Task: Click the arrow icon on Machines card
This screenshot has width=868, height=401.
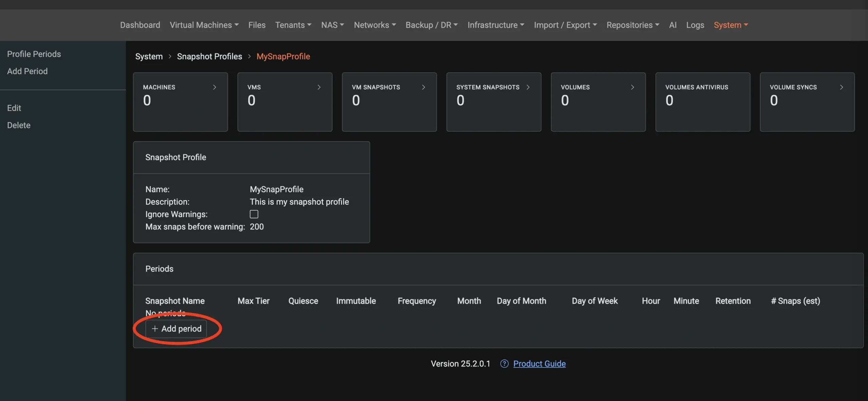Action: (214, 87)
